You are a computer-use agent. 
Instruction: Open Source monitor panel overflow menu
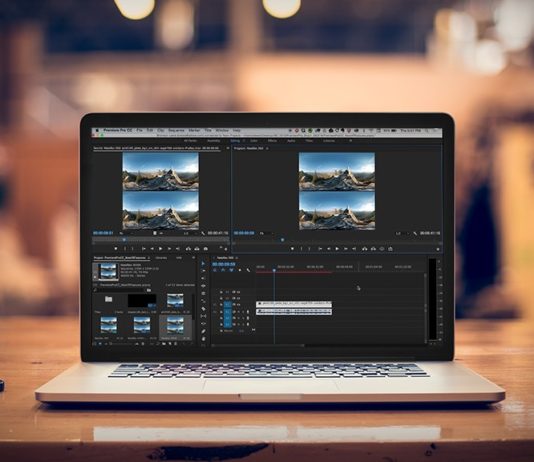[228, 148]
